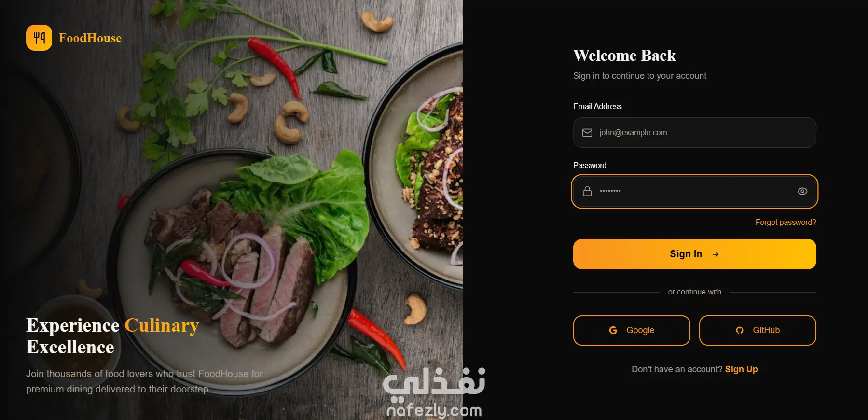Focus the Password input field
Viewport: 868px width, 420px height.
pos(695,191)
